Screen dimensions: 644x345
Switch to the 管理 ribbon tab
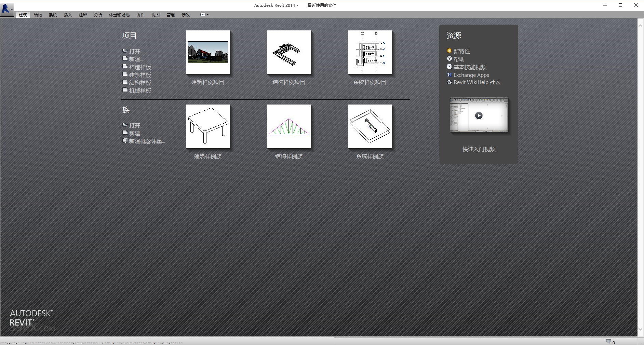click(x=170, y=15)
